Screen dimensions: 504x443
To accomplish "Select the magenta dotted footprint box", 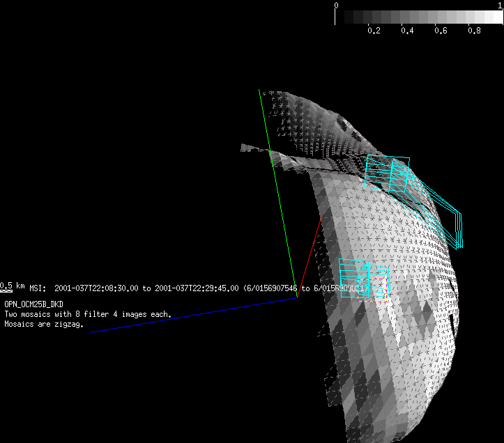I will click(379, 288).
